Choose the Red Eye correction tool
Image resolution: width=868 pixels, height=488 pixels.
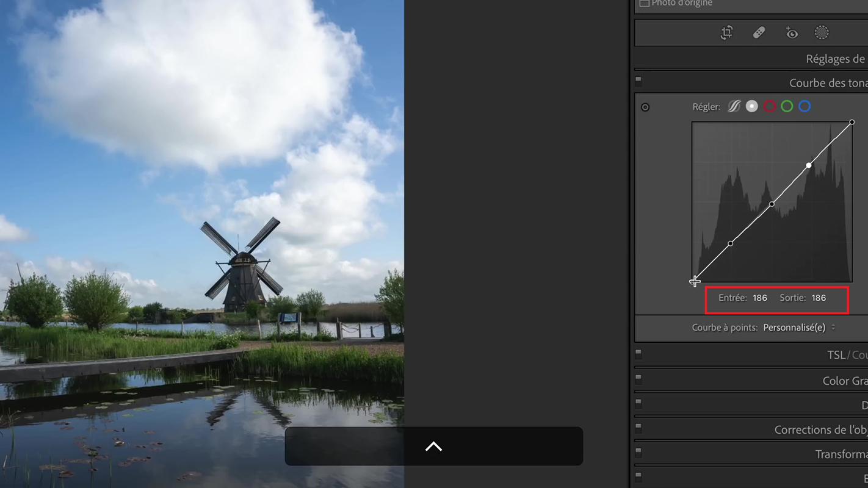pyautogui.click(x=792, y=33)
